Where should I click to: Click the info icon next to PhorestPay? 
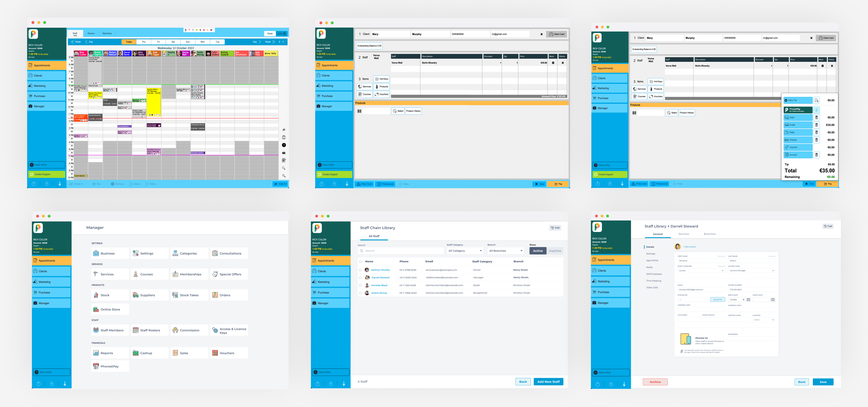point(816,110)
